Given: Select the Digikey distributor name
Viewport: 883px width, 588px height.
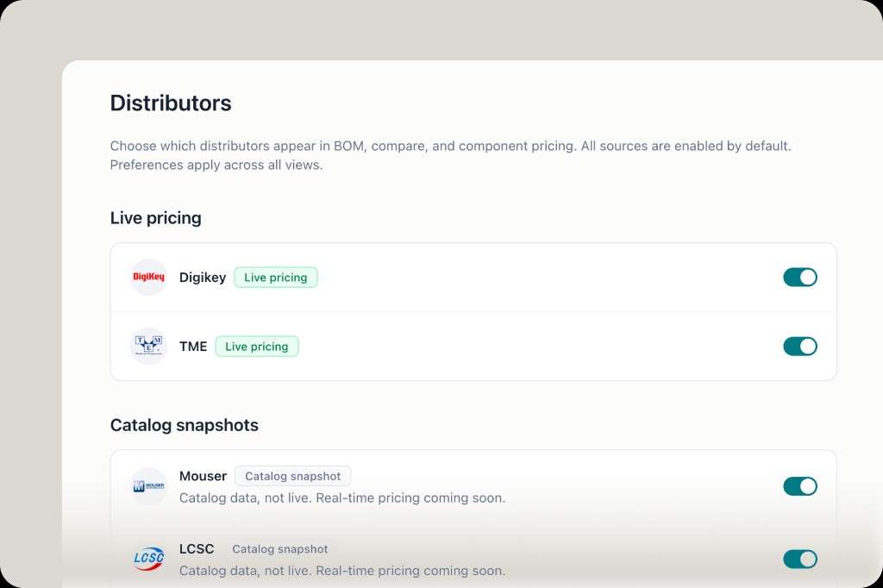Looking at the screenshot, I should click(x=203, y=277).
